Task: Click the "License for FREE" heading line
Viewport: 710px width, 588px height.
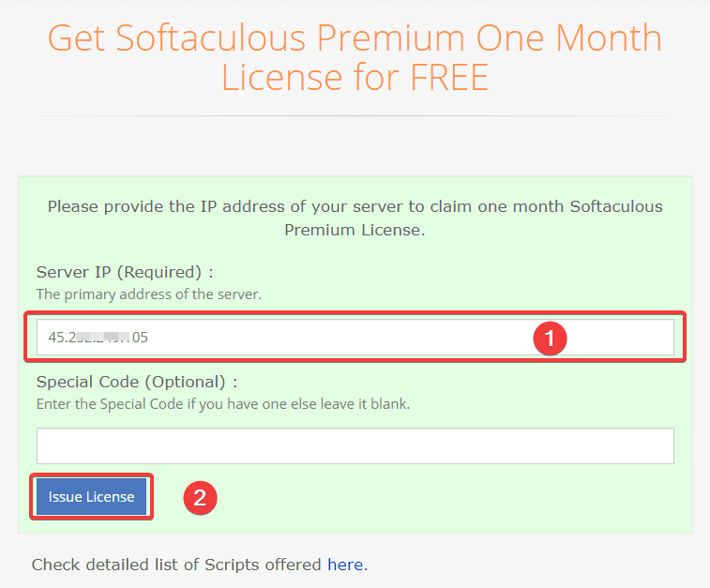Action: [355, 78]
